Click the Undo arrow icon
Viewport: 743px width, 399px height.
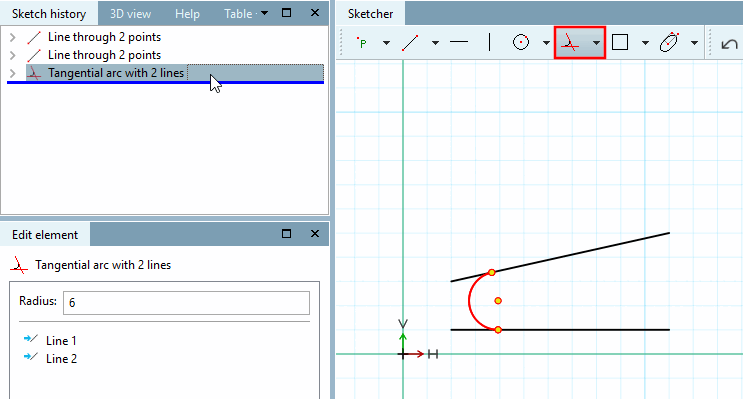(x=729, y=44)
